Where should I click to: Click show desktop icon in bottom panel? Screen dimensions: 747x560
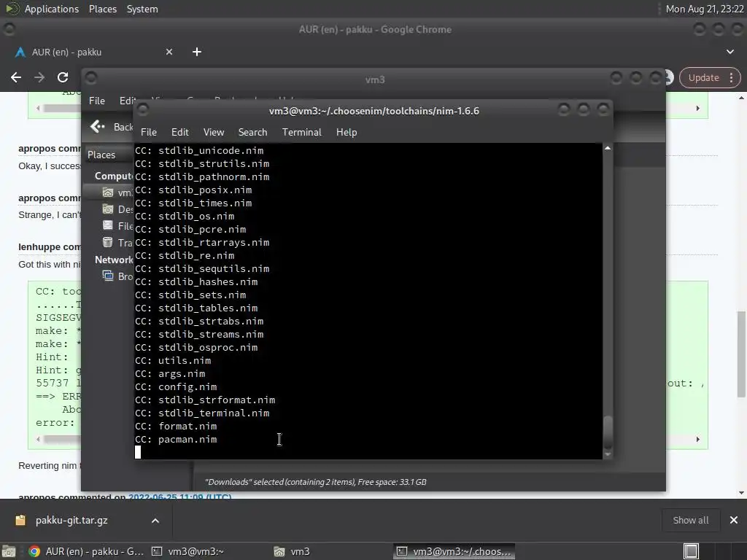9,551
